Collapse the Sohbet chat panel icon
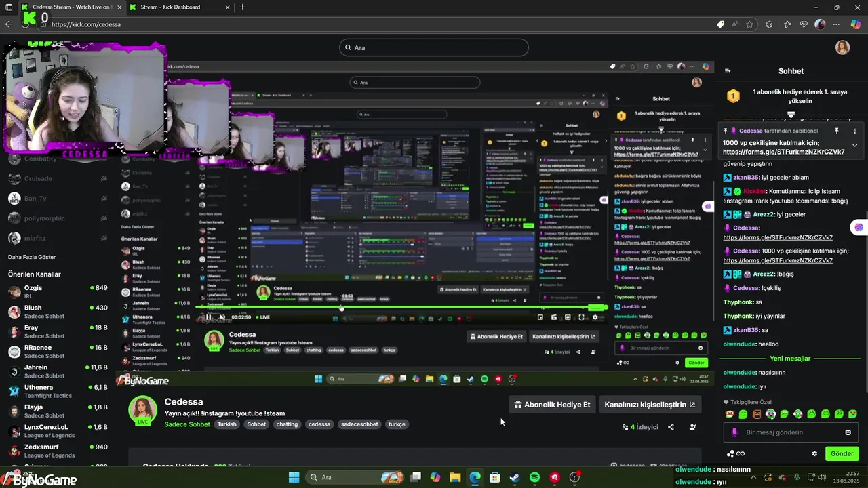This screenshot has width=868, height=488. tap(728, 71)
